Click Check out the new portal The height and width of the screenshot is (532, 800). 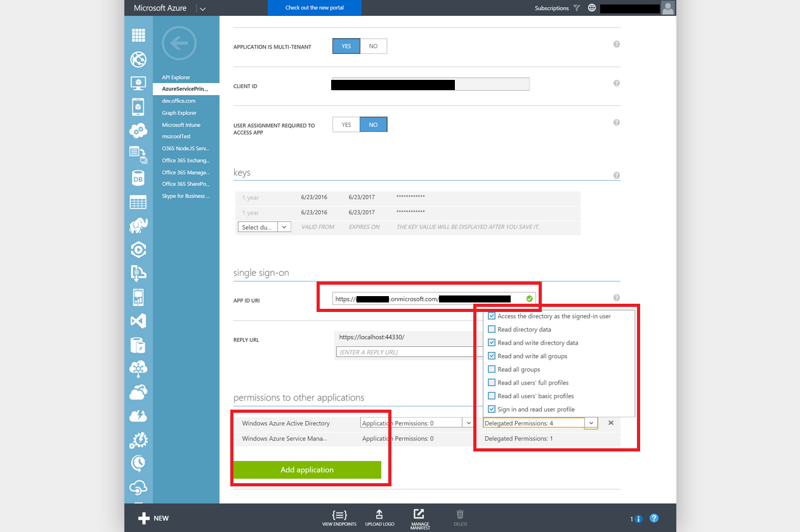coord(315,8)
